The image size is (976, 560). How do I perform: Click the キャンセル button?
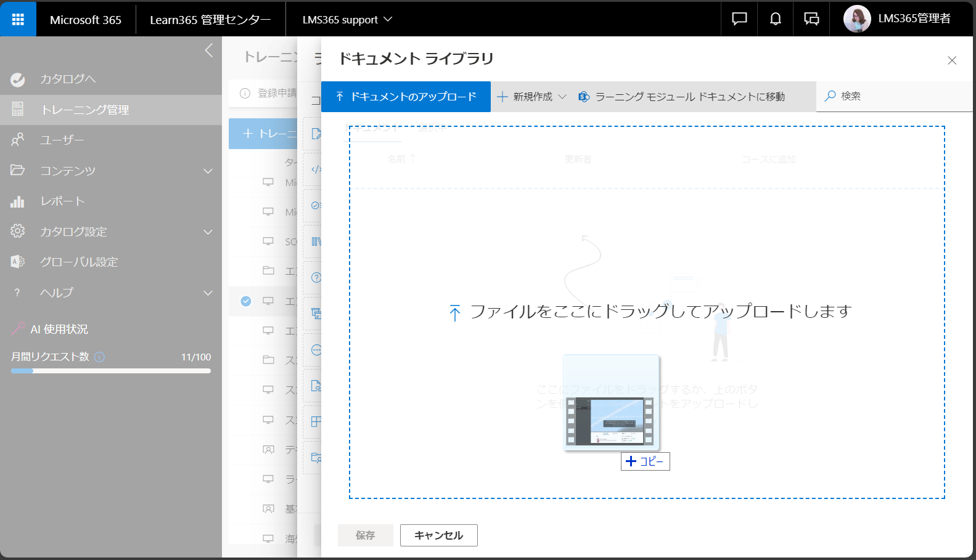coord(439,535)
